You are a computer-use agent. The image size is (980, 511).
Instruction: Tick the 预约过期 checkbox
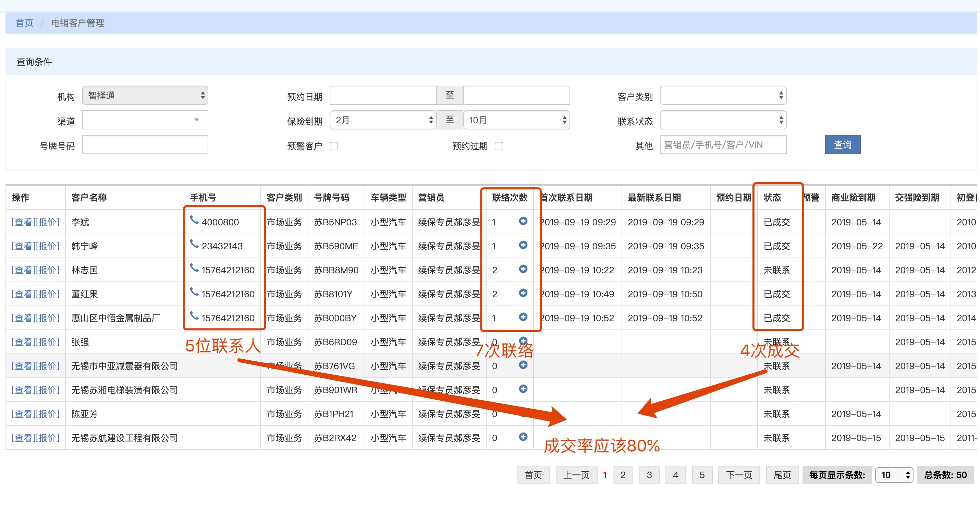point(499,146)
